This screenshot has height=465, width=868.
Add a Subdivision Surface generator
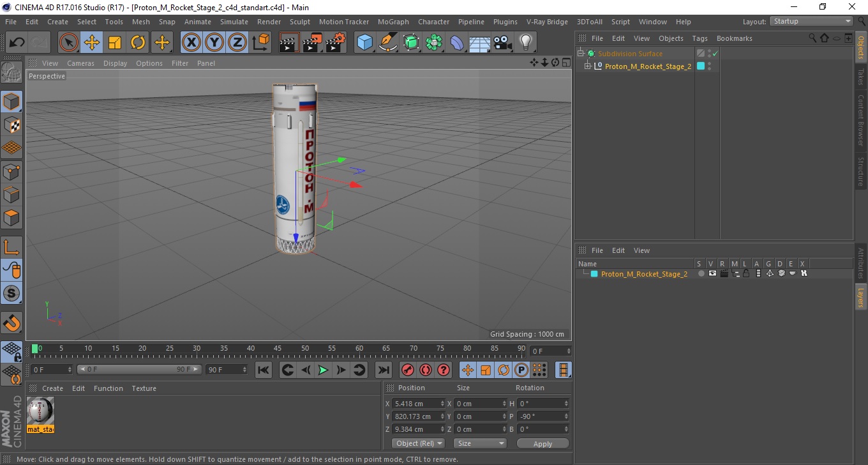(412, 43)
